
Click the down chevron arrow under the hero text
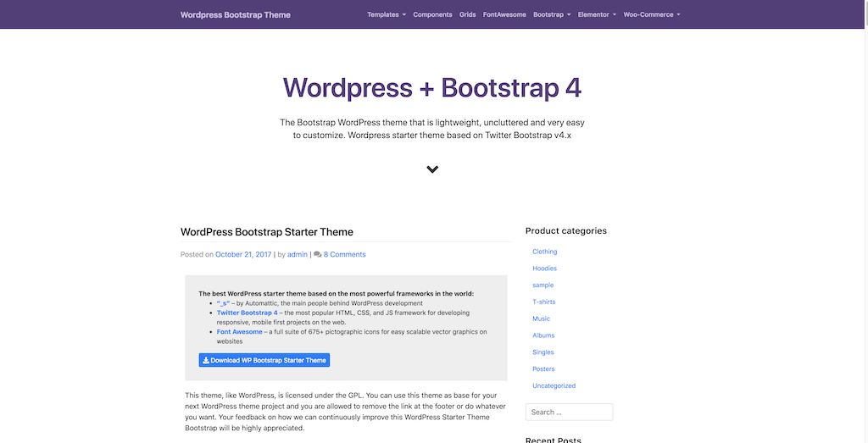tap(432, 169)
